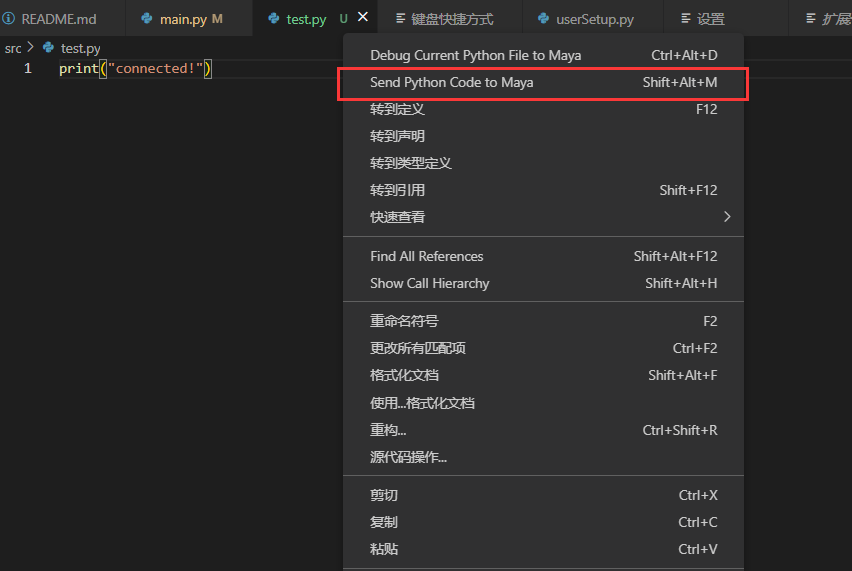This screenshot has height=571, width=852.
Task: Select Find All References menu entry
Action: pyautogui.click(x=543, y=256)
